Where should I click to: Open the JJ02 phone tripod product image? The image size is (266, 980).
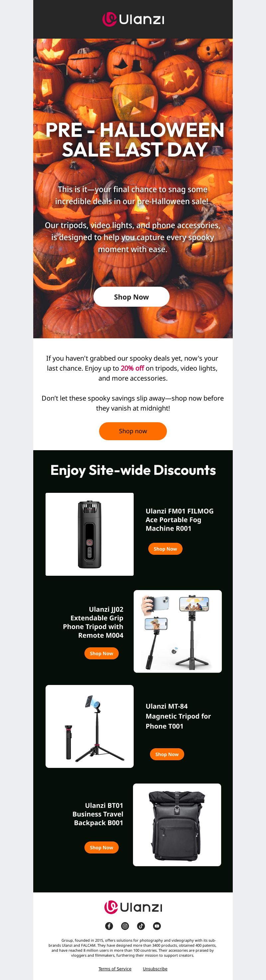coord(178,631)
